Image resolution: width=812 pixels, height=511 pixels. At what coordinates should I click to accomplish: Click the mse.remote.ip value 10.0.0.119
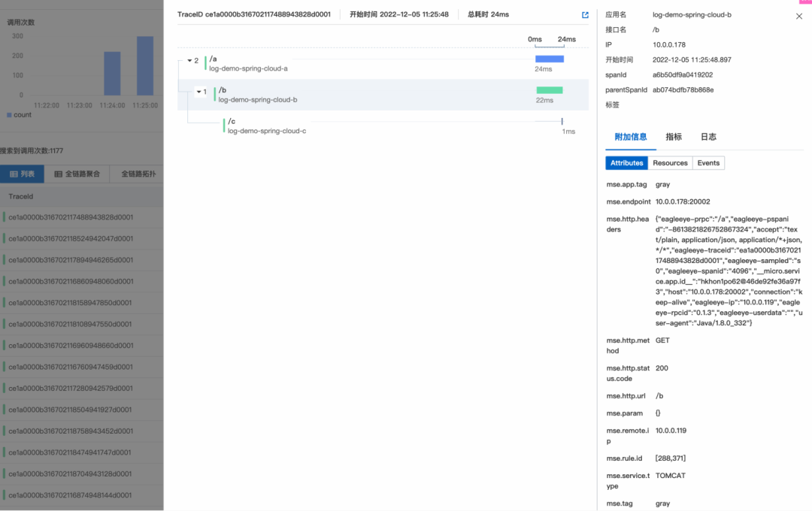(671, 431)
